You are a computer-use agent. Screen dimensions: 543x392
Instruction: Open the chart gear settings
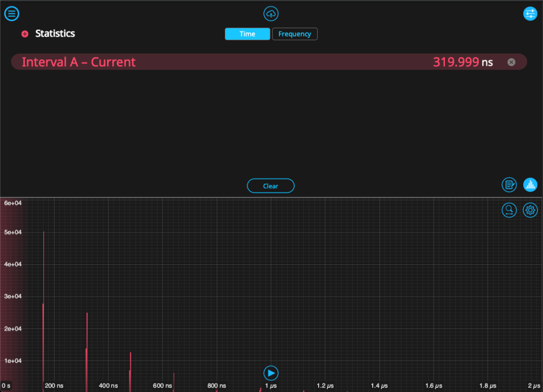(530, 210)
